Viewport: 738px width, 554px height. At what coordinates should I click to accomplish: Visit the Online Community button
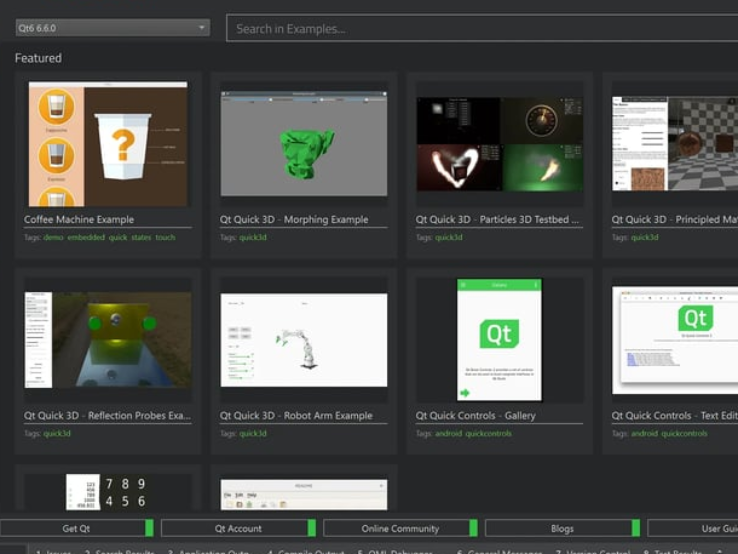pyautogui.click(x=401, y=529)
